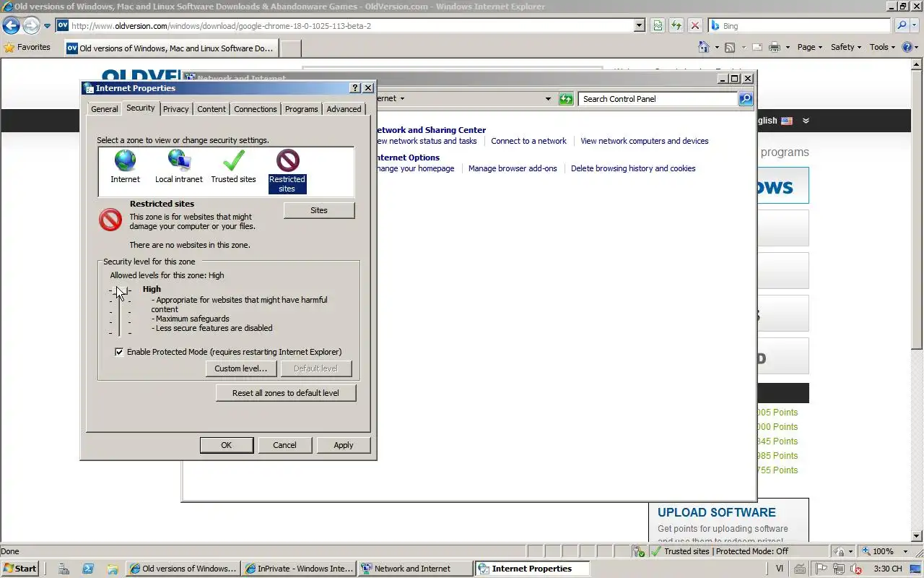Expand the Home button dropdown arrow
Screen dimensions: 924x578
717,47
